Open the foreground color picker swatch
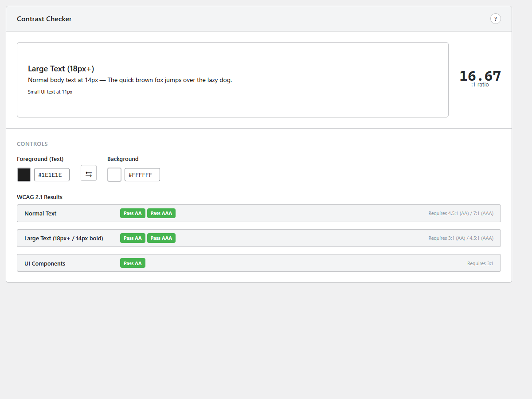532x399 pixels. click(23, 174)
